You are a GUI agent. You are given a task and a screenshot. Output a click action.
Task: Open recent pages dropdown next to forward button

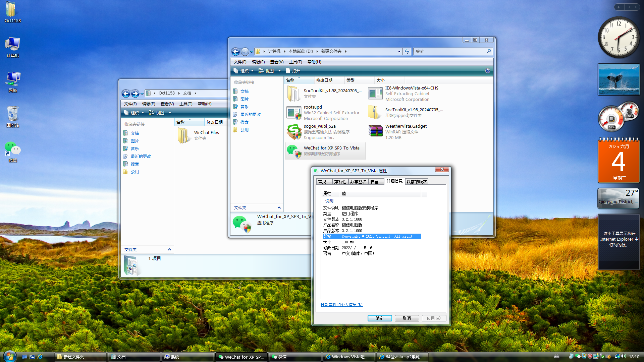(x=252, y=52)
